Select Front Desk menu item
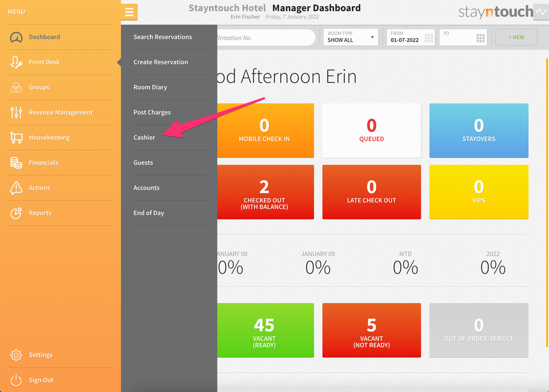This screenshot has height=392, width=549. tap(44, 62)
